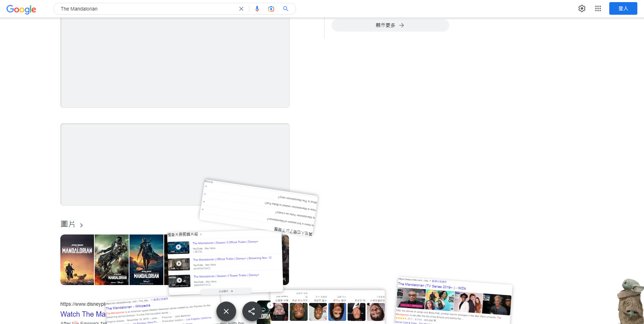The width and height of the screenshot is (644, 324).
Task: Select the fourth cast photo with blue background
Action: click(337, 312)
